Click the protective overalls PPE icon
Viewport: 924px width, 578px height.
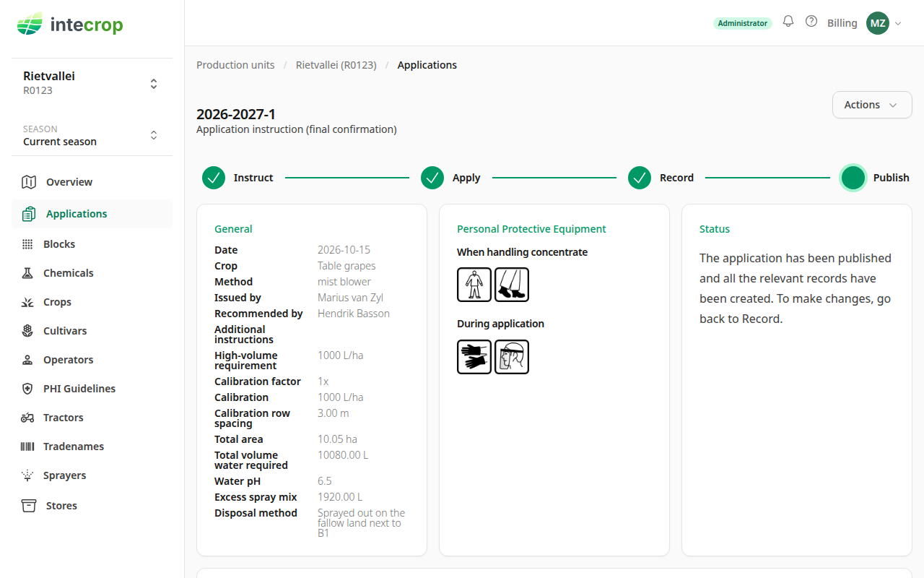click(474, 285)
